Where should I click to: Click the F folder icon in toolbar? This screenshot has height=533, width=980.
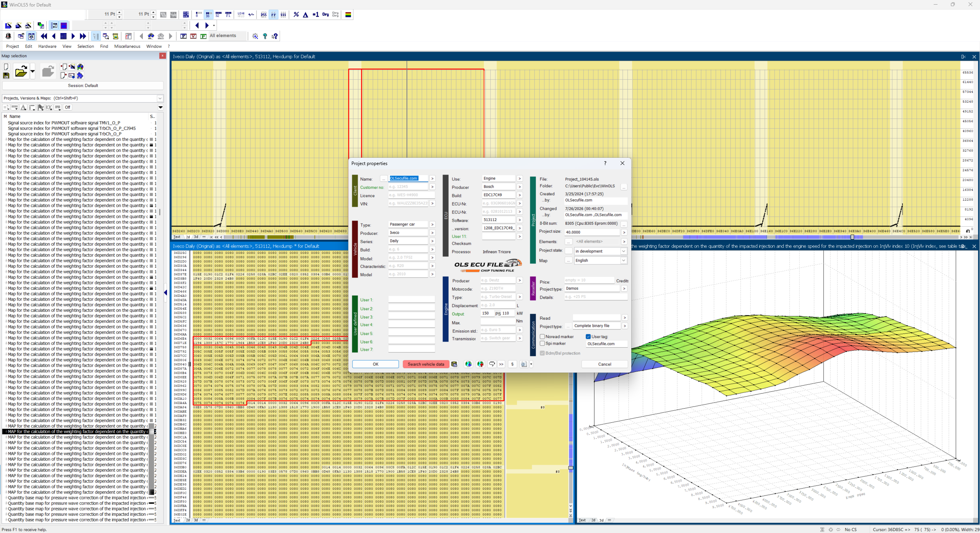[x=183, y=36]
